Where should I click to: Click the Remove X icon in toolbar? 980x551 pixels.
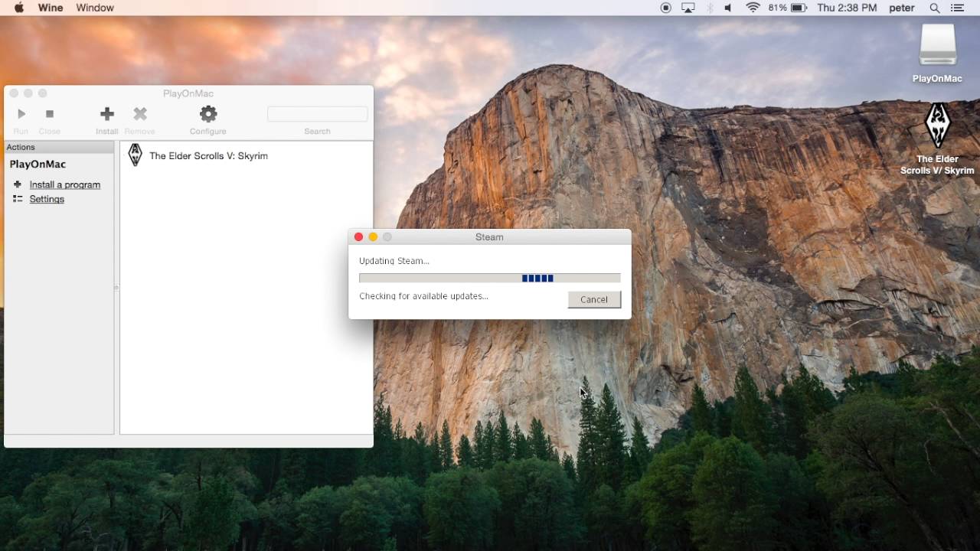(x=140, y=114)
